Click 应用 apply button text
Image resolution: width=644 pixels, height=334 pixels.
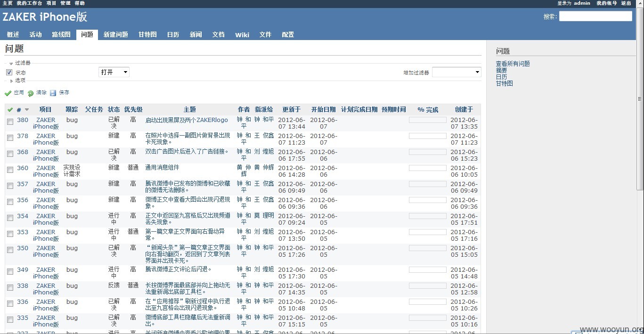pyautogui.click(x=19, y=93)
